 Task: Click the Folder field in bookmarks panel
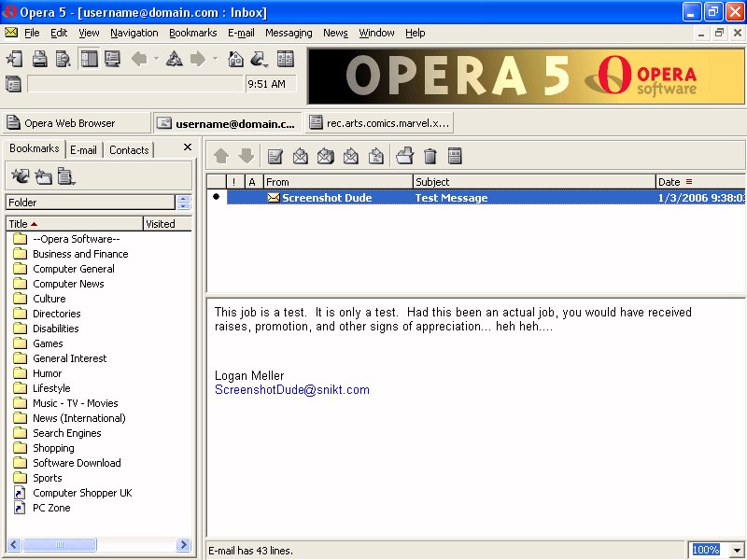90,203
